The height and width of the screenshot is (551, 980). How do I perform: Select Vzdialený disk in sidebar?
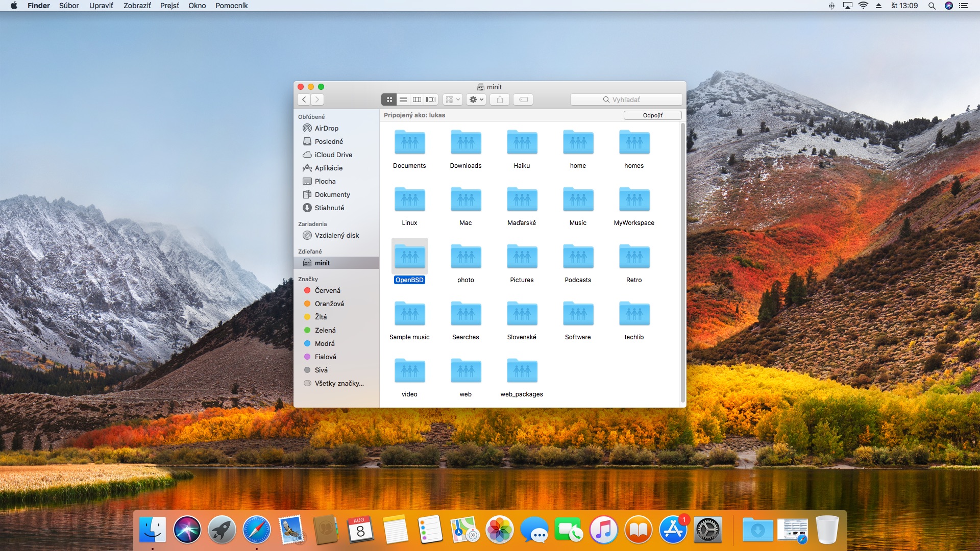tap(336, 235)
